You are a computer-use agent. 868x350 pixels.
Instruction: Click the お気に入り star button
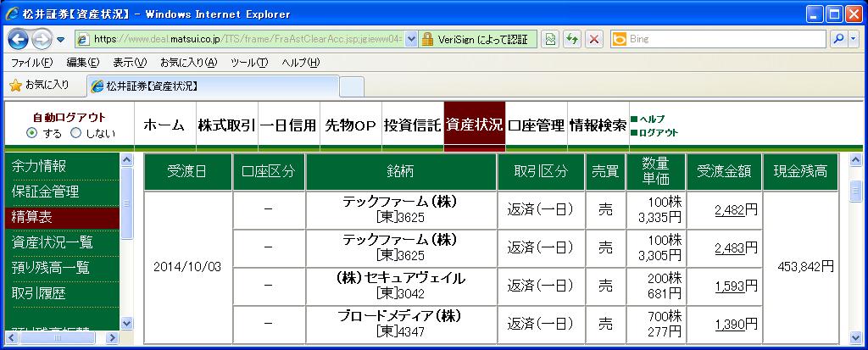[x=39, y=85]
